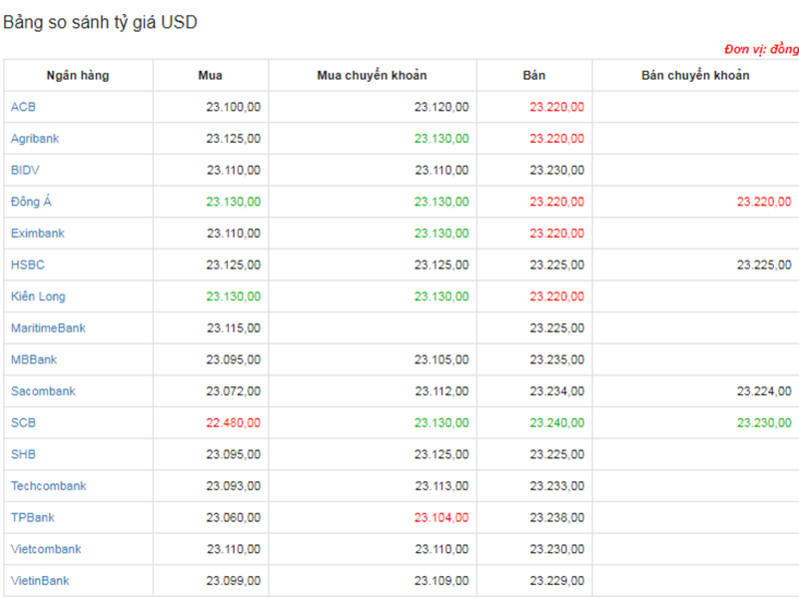Screen dimensions: 799x598
Task: Select the Đông Á bank link
Action: pyautogui.click(x=31, y=202)
